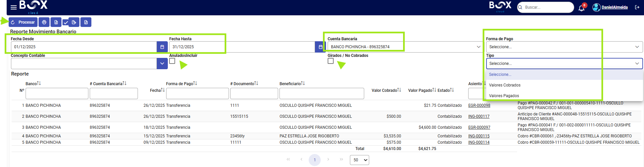Viewport: 644px width, 167px height.
Task: Go to next page of results
Action: coord(328,159)
